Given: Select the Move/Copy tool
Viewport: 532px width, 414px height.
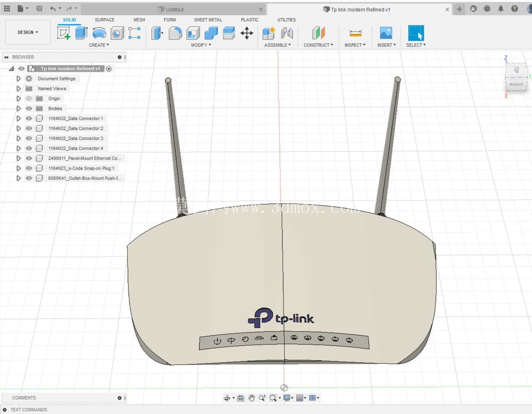Looking at the screenshot, I should (x=247, y=33).
